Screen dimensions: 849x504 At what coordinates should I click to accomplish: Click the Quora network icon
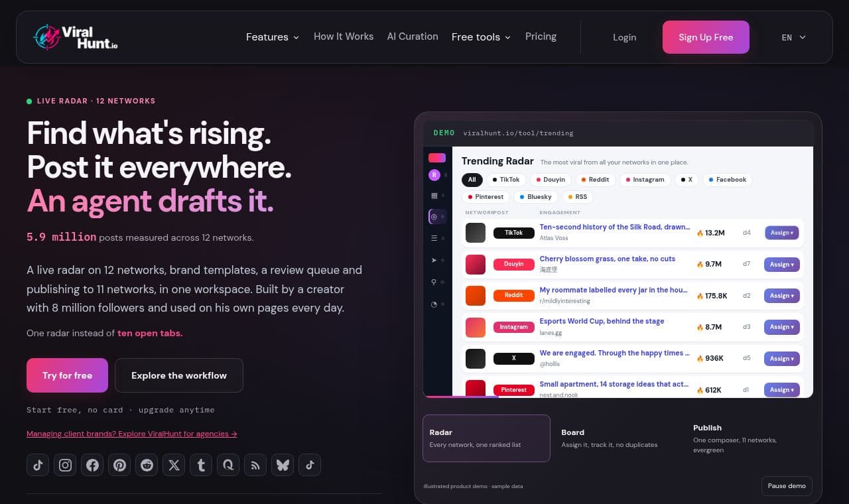(x=228, y=465)
